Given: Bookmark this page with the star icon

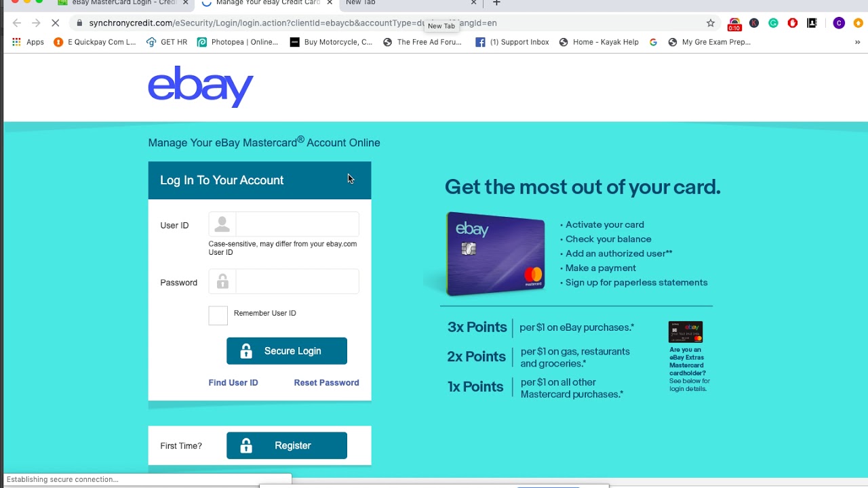Looking at the screenshot, I should pos(711,23).
